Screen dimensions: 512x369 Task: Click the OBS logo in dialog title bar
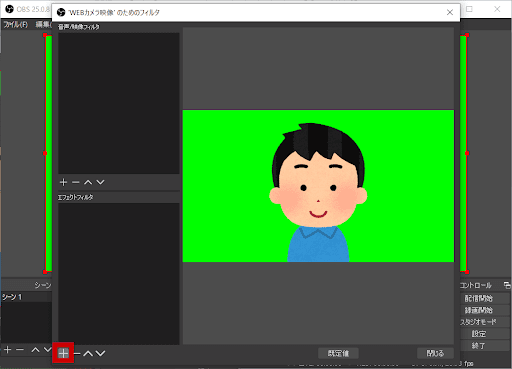point(61,12)
